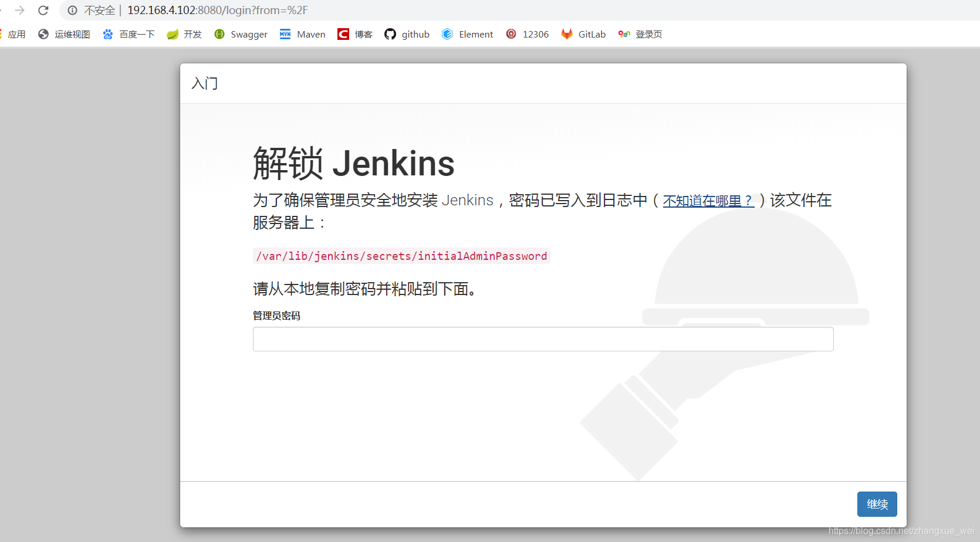The height and width of the screenshot is (542, 980).
Task: Click the Swagger bookmark label
Action: 249,35
